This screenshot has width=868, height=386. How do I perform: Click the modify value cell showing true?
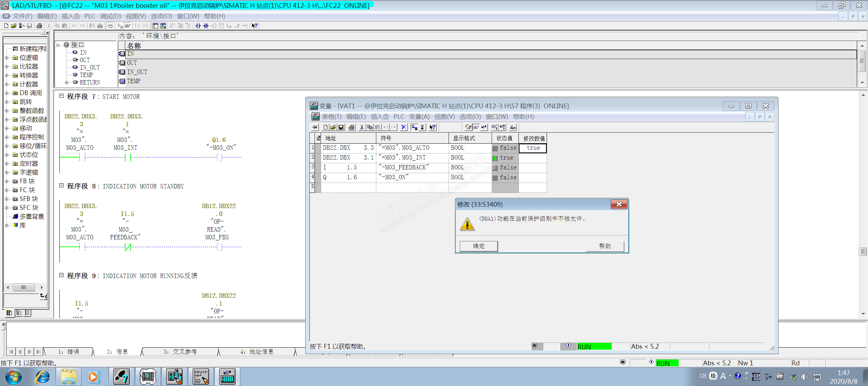tap(533, 148)
